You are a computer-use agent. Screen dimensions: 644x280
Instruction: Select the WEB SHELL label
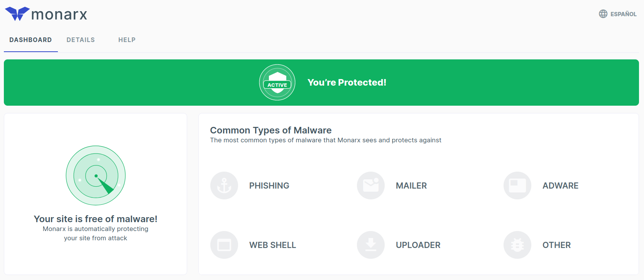tap(273, 245)
